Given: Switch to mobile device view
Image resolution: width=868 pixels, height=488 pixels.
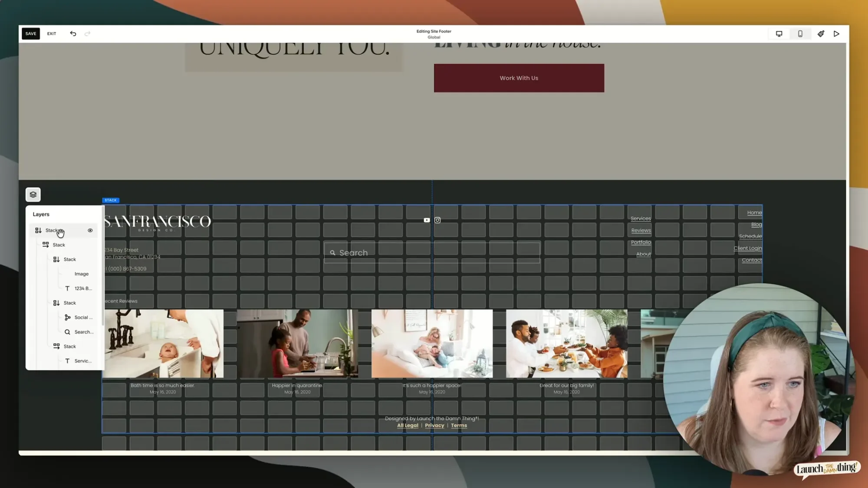Looking at the screenshot, I should [800, 33].
